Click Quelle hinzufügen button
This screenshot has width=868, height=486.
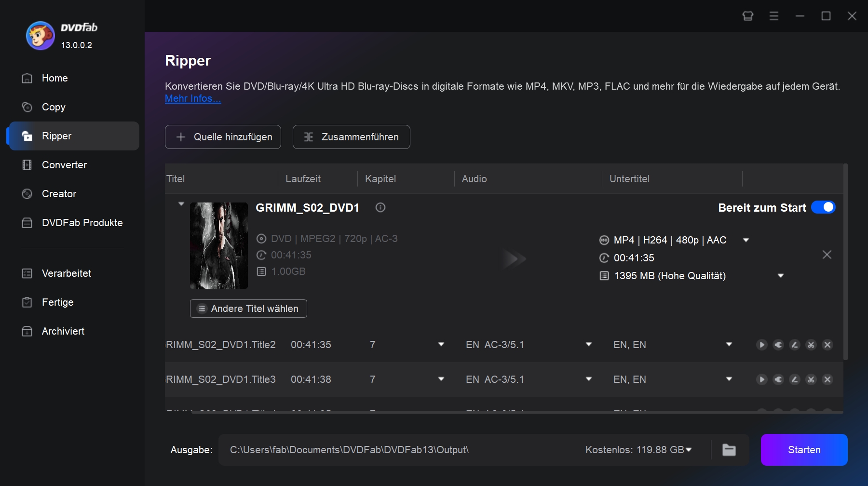pyautogui.click(x=223, y=137)
